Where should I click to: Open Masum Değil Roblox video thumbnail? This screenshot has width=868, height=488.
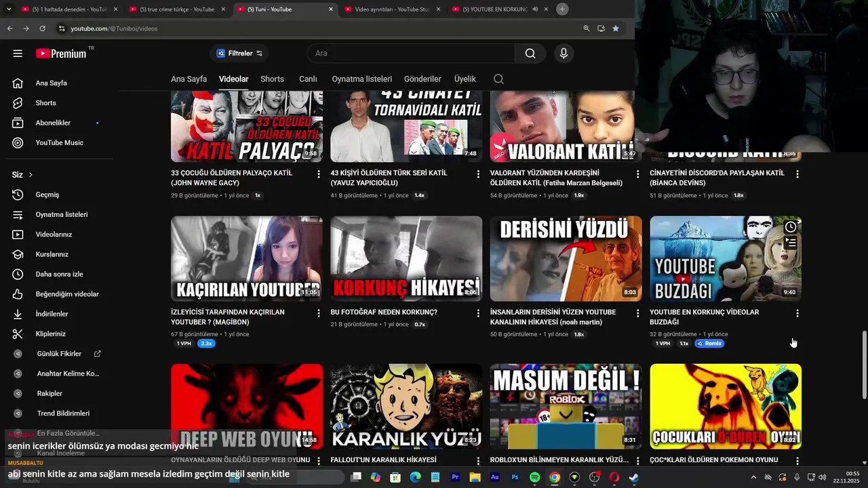tap(566, 406)
